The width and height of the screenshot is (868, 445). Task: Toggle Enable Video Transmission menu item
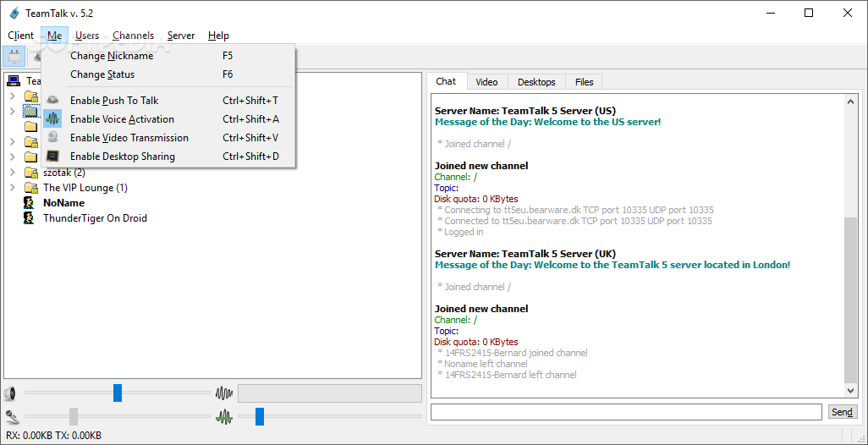168,138
